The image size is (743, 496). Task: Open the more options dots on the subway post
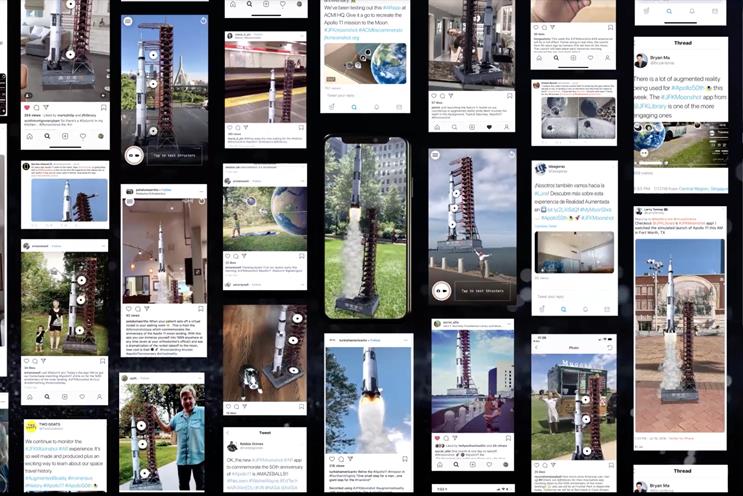click(x=301, y=36)
